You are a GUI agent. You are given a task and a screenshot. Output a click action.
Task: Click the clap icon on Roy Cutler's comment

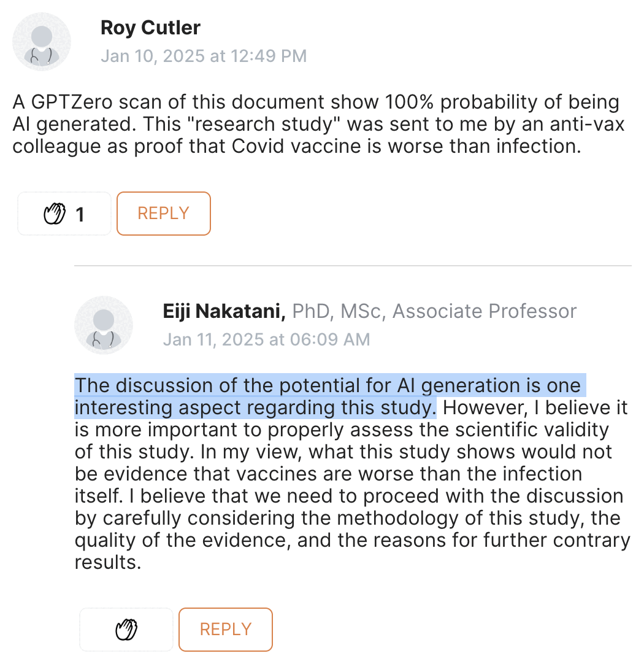point(55,214)
